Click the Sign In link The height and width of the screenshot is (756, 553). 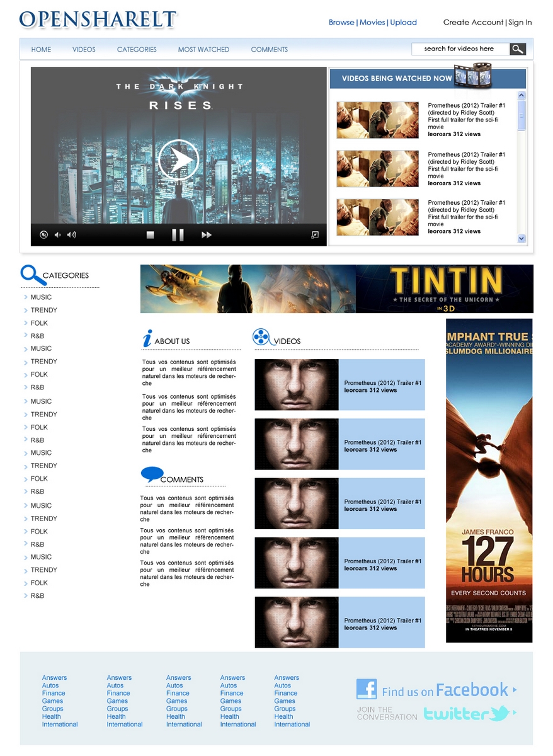tap(520, 22)
